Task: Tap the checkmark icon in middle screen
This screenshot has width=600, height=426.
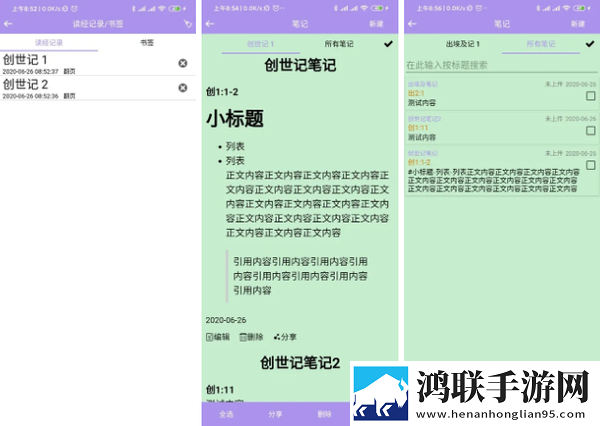Action: point(388,44)
